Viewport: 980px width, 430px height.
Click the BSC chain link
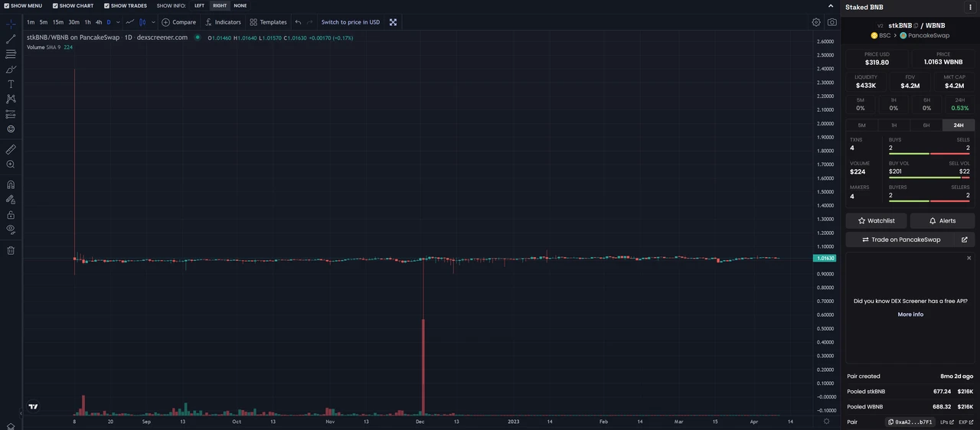880,35
